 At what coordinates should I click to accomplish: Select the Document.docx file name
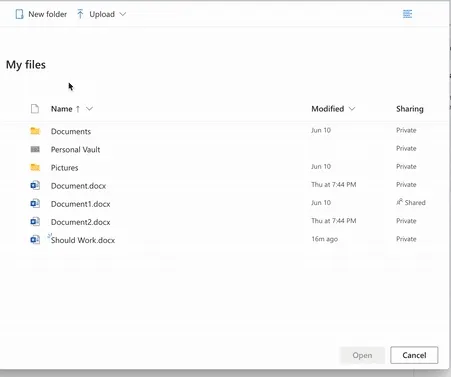[78, 186]
